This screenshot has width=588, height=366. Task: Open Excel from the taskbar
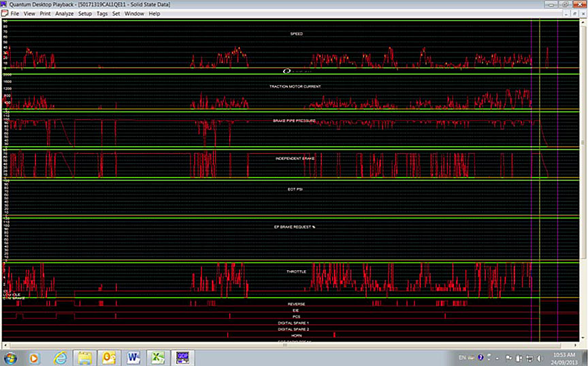157,357
